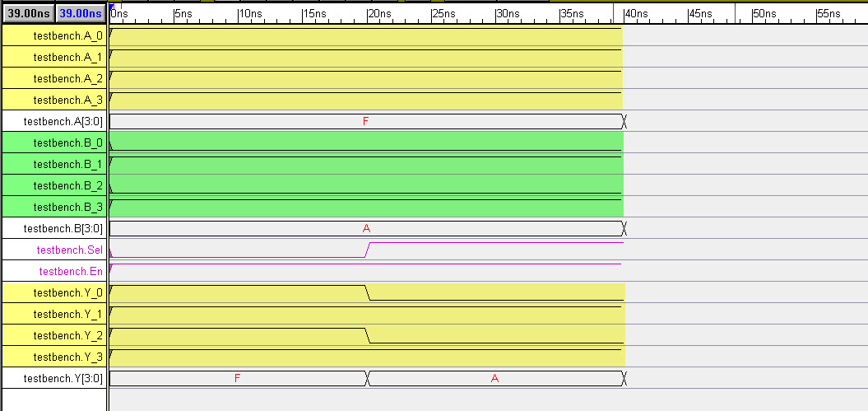The height and width of the screenshot is (411, 868).
Task: Click the 45ns mark on time ruler
Action: (x=699, y=14)
